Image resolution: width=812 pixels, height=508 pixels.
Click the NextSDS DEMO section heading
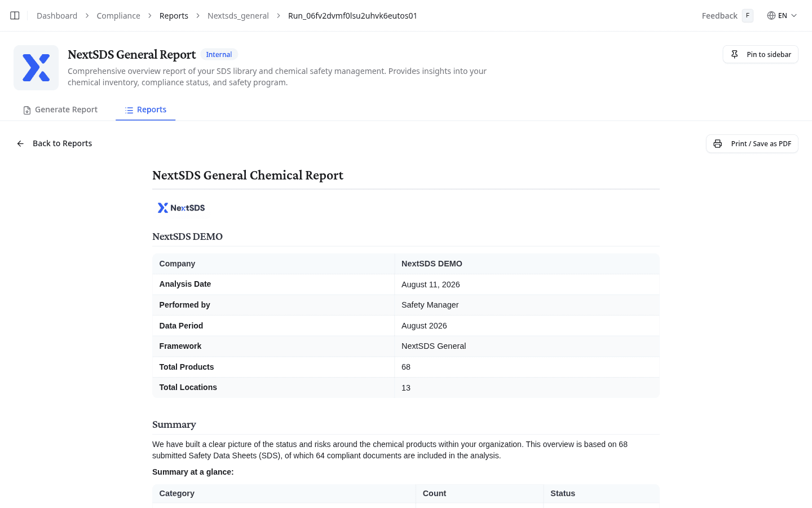187,237
